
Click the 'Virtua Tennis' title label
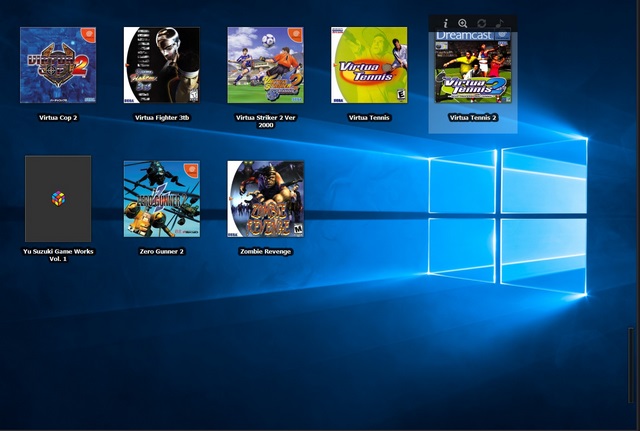(369, 118)
